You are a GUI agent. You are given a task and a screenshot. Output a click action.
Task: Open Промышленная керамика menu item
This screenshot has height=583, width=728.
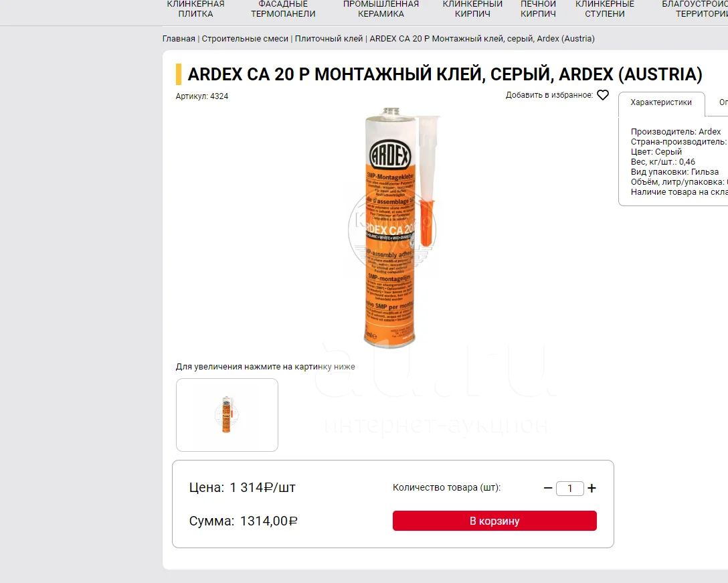(x=381, y=9)
